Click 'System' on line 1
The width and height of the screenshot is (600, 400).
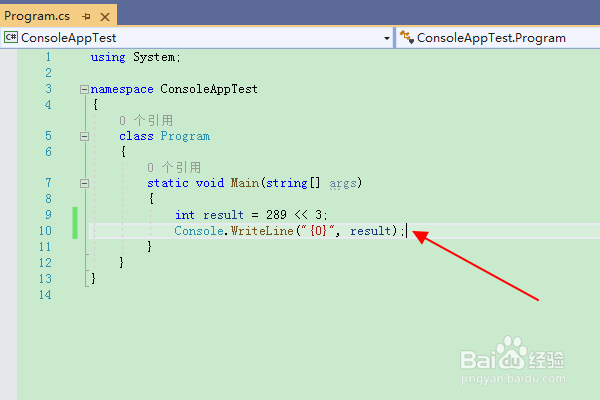[154, 57]
